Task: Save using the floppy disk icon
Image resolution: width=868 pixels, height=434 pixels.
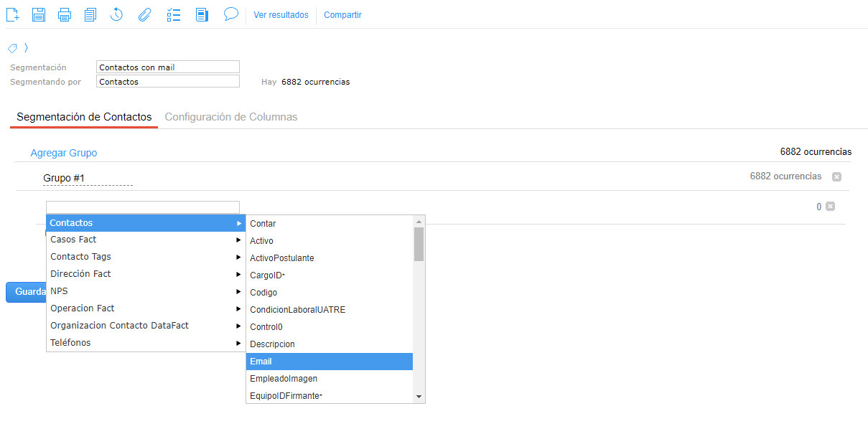Action: [x=39, y=14]
